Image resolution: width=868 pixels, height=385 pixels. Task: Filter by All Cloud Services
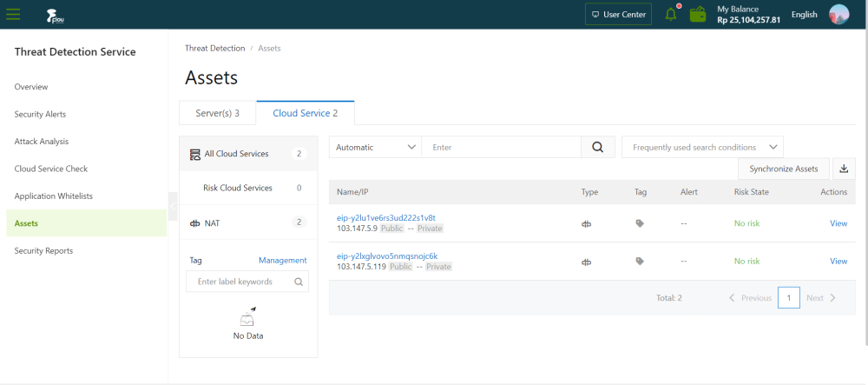tap(248, 154)
